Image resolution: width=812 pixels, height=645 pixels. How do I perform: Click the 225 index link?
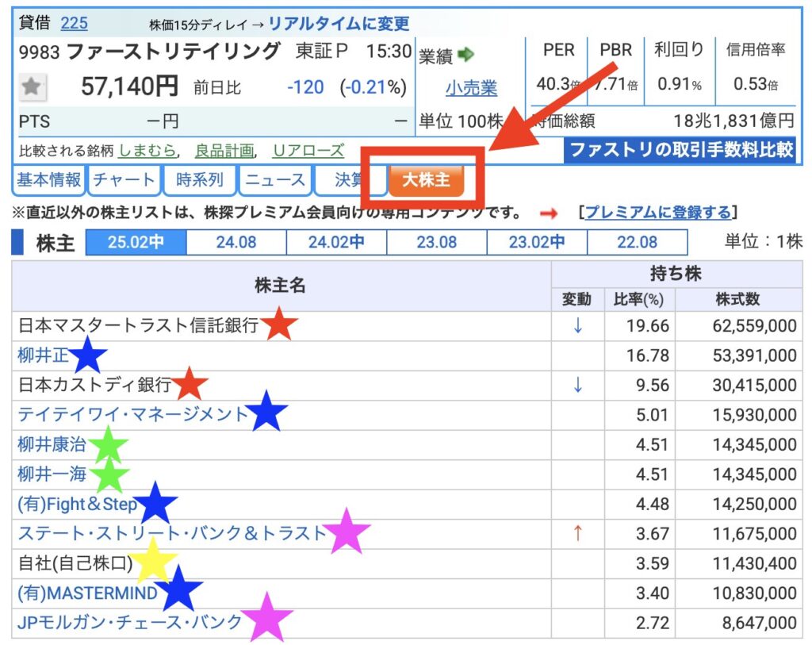click(x=75, y=22)
